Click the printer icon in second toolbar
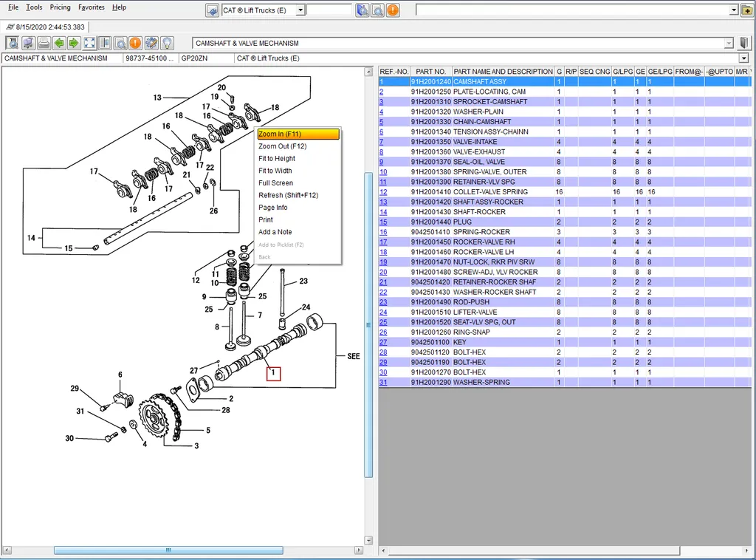The width and height of the screenshot is (756, 560). pos(44,43)
